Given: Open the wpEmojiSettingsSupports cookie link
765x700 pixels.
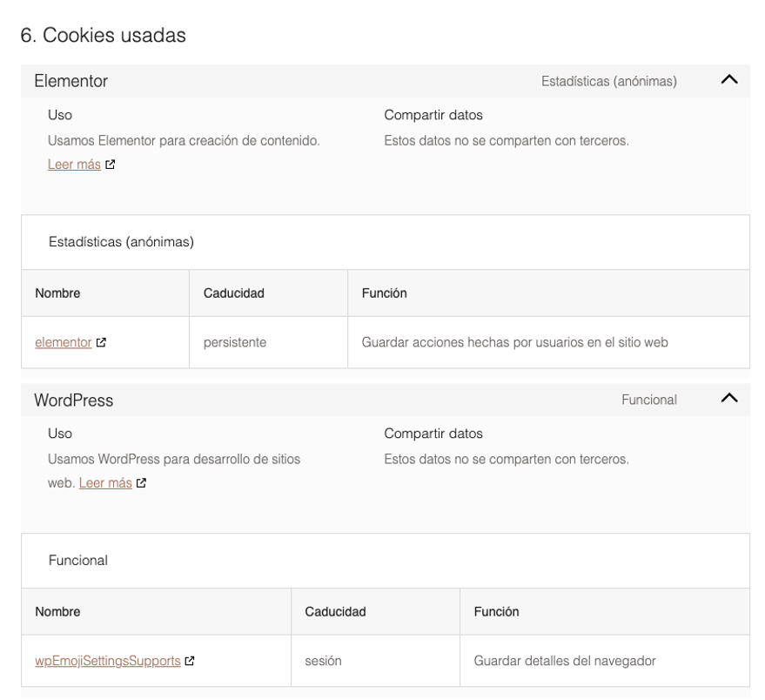Looking at the screenshot, I should click(x=107, y=661).
